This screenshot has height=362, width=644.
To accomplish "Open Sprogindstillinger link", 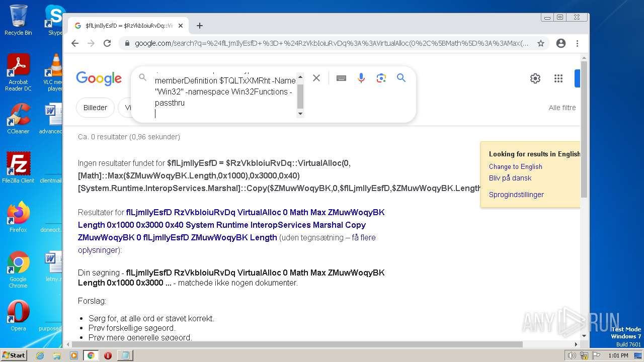I will click(516, 195).
